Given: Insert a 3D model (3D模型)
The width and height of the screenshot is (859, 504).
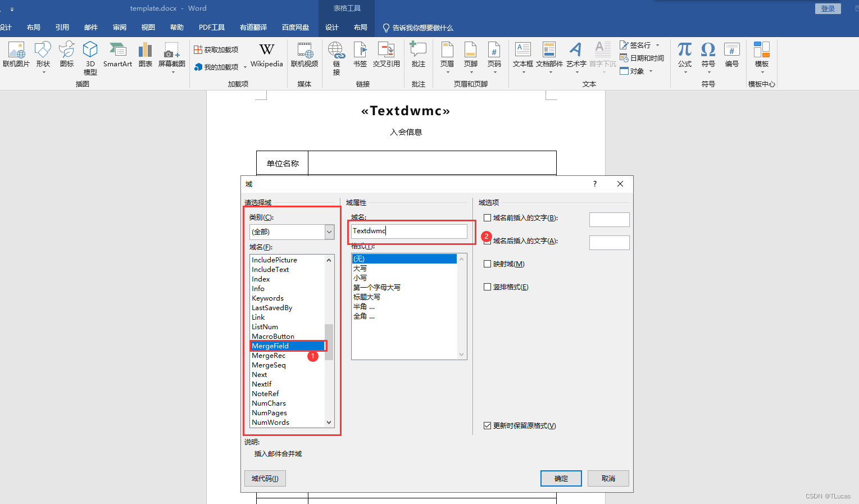Looking at the screenshot, I should point(90,58).
